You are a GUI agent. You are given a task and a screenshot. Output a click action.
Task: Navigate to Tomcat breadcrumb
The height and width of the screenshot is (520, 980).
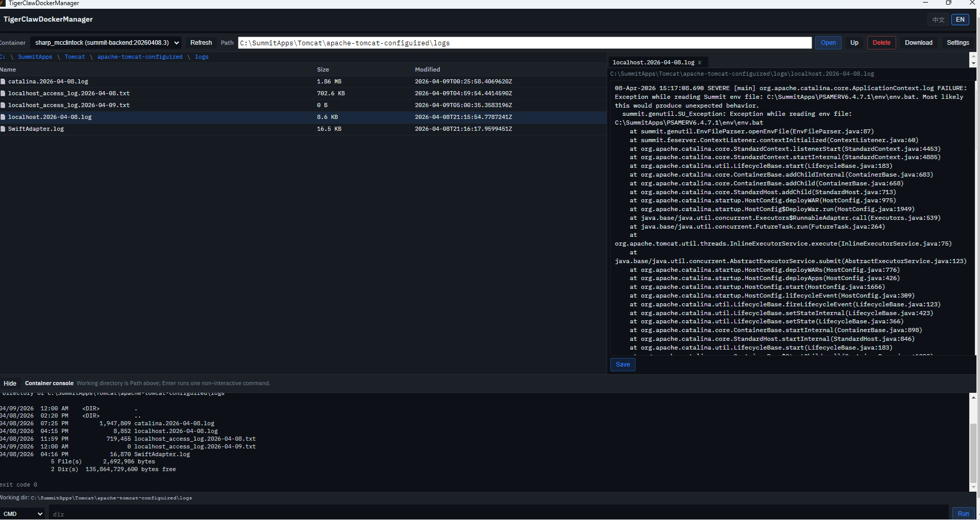75,57
